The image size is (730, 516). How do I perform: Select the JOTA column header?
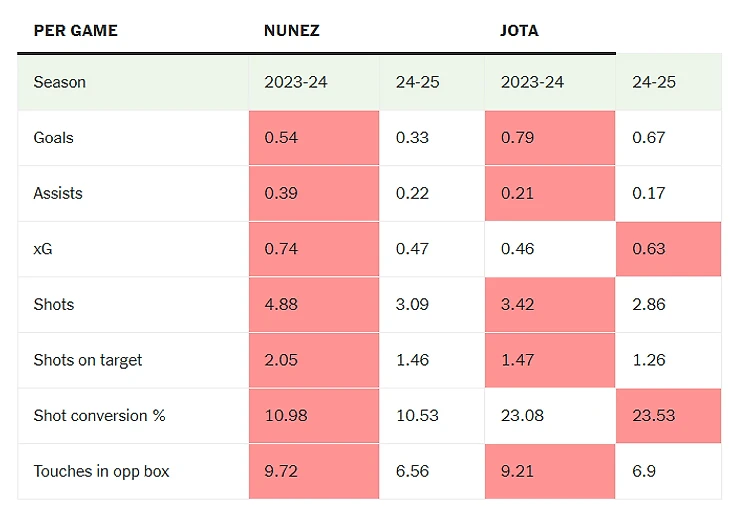[519, 30]
